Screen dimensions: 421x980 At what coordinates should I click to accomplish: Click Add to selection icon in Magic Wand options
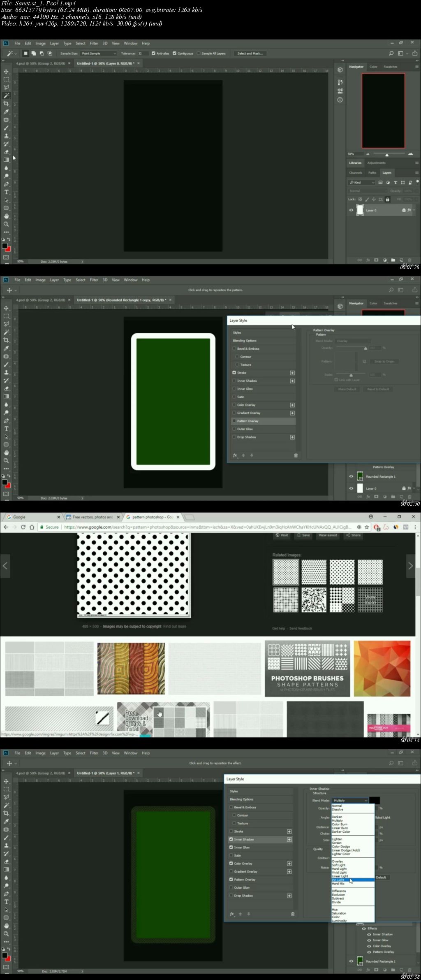coord(34,53)
